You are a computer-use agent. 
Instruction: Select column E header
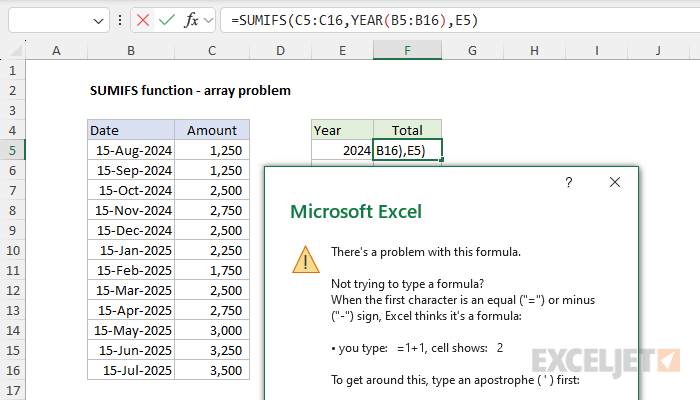[342, 50]
